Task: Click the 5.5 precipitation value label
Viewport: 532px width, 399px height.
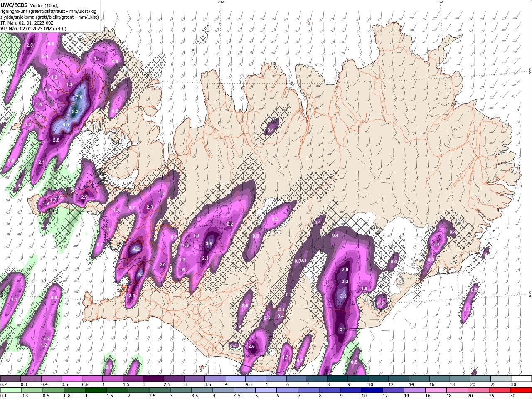Action: 66,125
